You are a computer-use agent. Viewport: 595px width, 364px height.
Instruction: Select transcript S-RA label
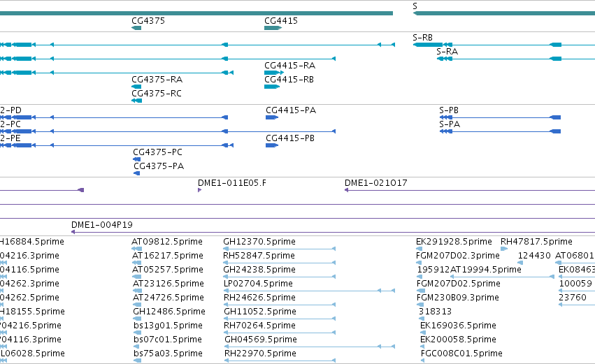pos(447,52)
